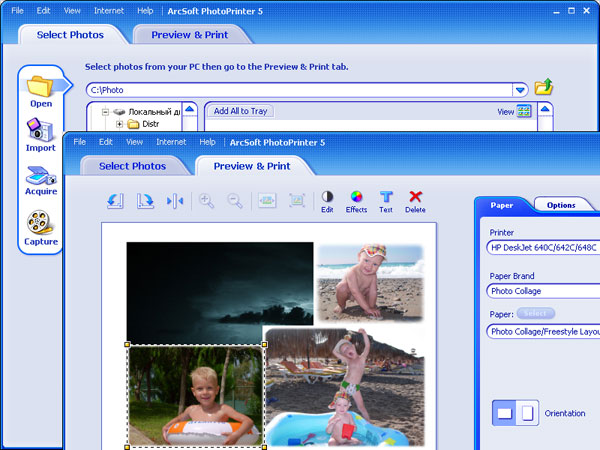The height and width of the screenshot is (450, 600).
Task: Click the View thumbnails icon in back window
Action: 524,111
